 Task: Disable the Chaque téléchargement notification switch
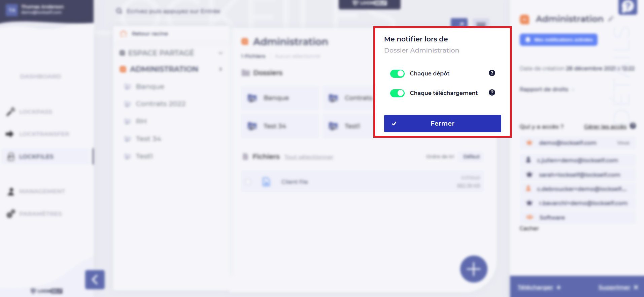(397, 93)
